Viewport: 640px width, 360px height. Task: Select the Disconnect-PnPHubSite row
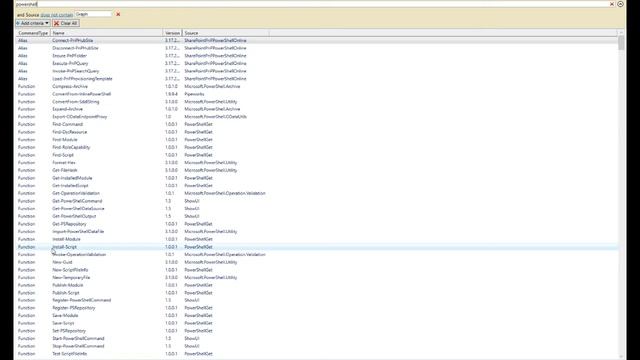[x=317, y=48]
